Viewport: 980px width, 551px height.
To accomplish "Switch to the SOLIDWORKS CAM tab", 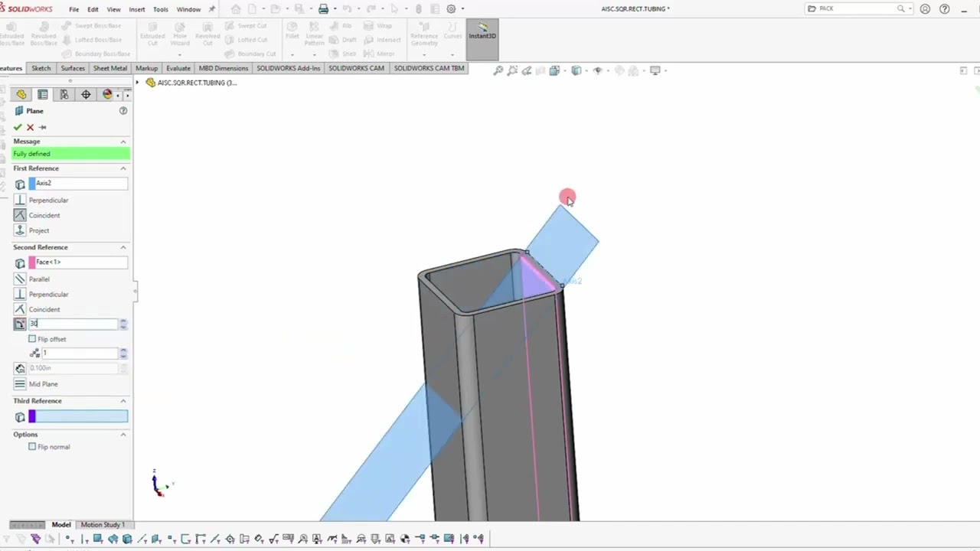I will tap(356, 68).
